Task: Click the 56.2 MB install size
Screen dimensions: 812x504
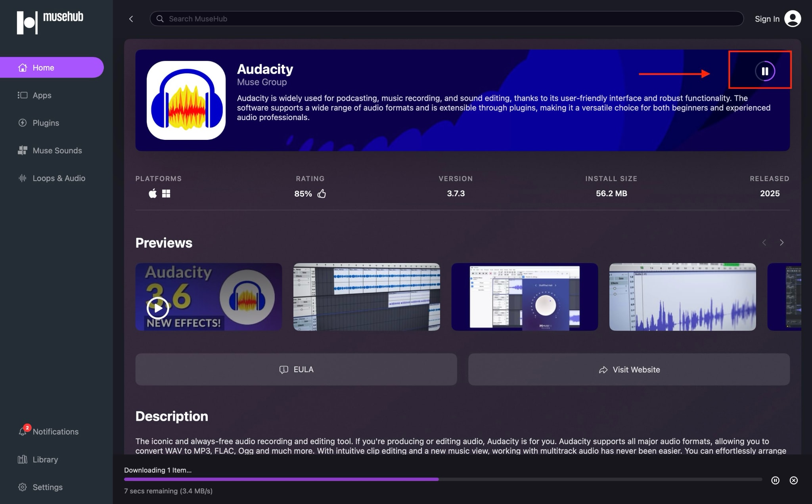Action: point(611,193)
